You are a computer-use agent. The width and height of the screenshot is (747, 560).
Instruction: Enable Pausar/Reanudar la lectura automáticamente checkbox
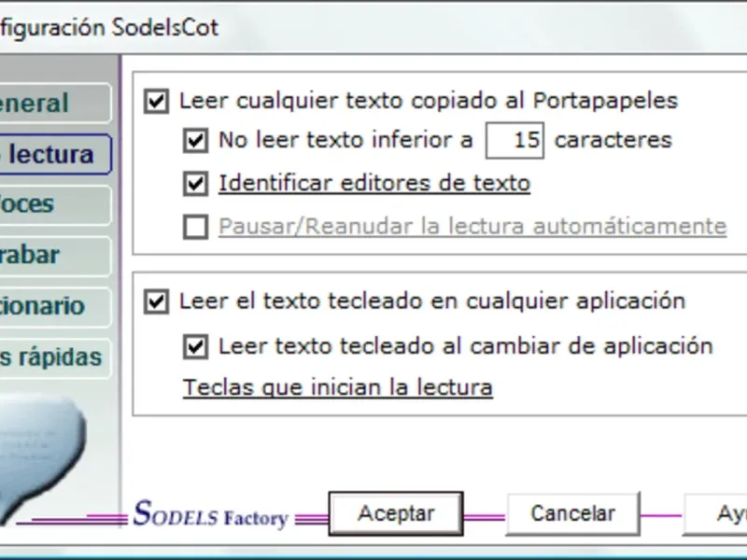click(195, 226)
